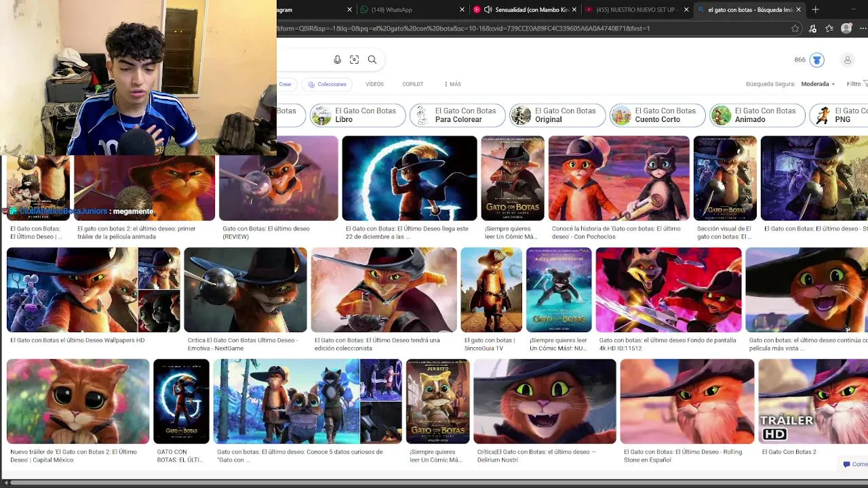This screenshot has height=488, width=868.
Task: Open the browser favorites list icon
Action: point(829,28)
